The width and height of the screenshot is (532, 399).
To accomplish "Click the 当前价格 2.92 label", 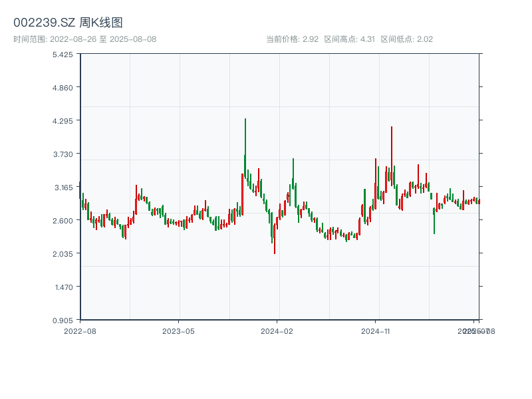I will click(x=292, y=39).
